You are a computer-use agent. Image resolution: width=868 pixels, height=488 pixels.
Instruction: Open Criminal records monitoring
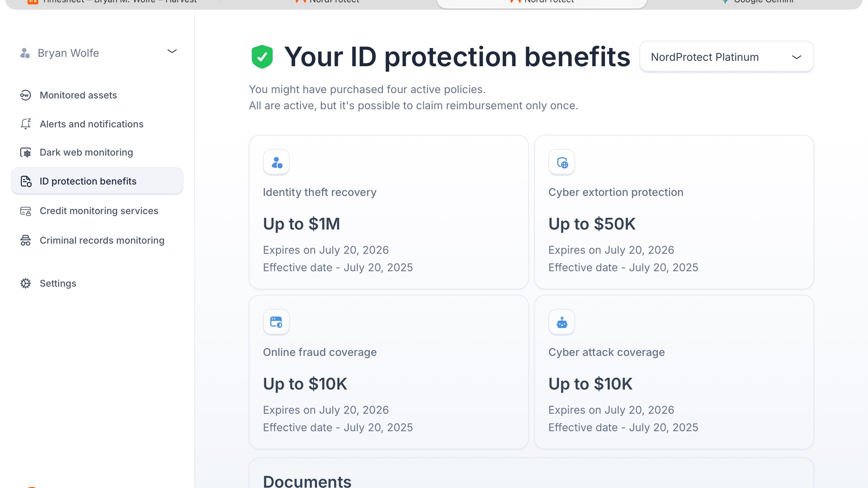pos(97,240)
